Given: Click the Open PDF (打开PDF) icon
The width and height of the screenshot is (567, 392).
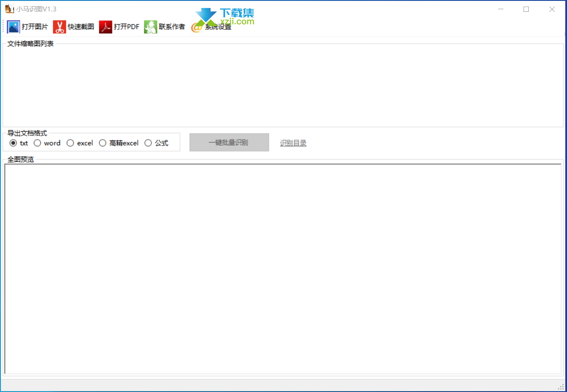Looking at the screenshot, I should point(105,27).
